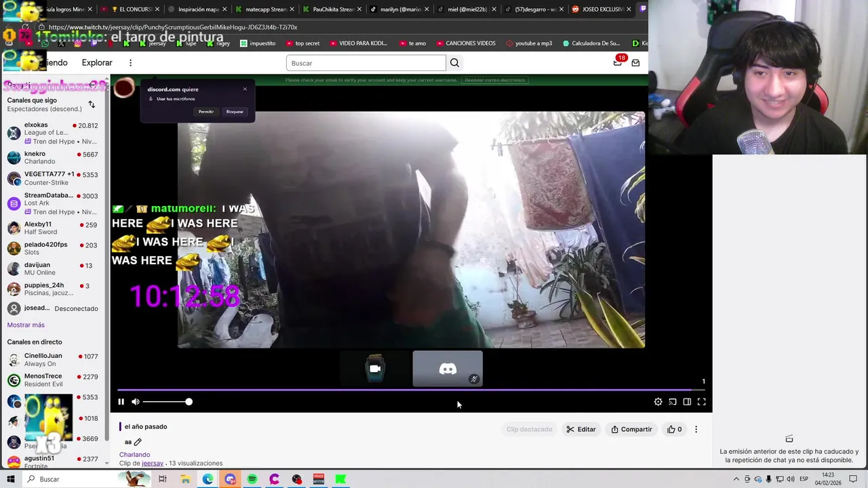This screenshot has height=488, width=868.
Task: Open the Charlando category link
Action: pos(134,455)
